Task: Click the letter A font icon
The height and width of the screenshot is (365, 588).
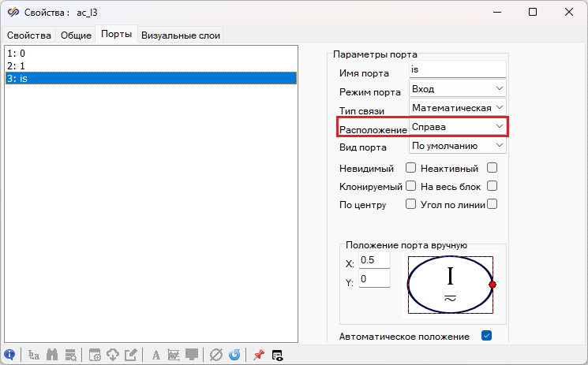Action: pos(155,355)
